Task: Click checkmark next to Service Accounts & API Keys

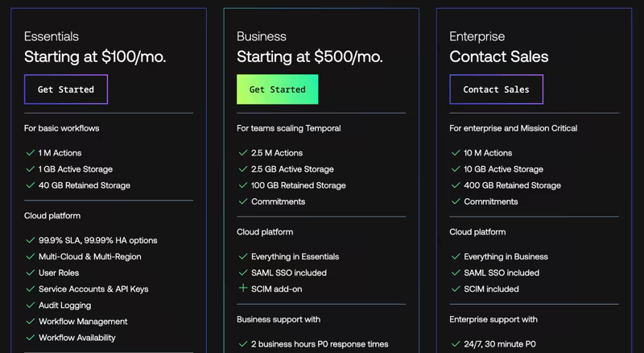Action: [31, 289]
